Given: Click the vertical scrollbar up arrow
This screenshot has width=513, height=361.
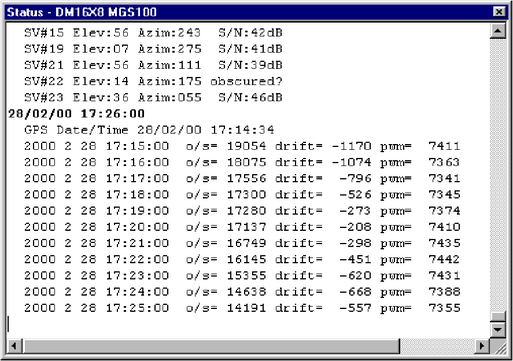Looking at the screenshot, I should pyautogui.click(x=498, y=31).
